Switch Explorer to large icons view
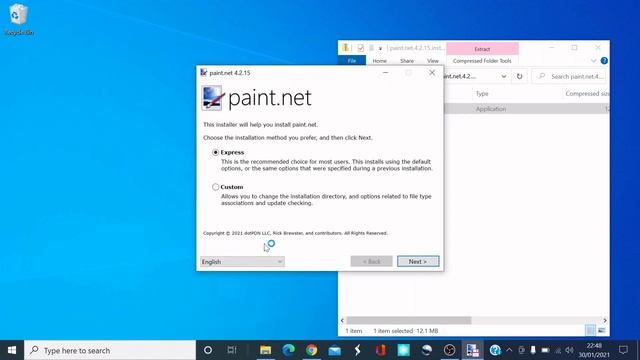This screenshot has height=360, width=640. [602, 330]
